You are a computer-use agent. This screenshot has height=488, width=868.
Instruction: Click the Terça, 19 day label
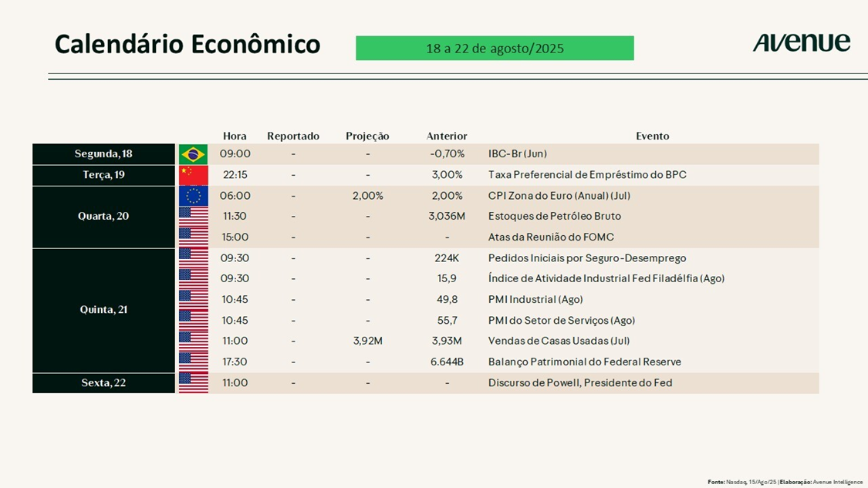tap(103, 175)
